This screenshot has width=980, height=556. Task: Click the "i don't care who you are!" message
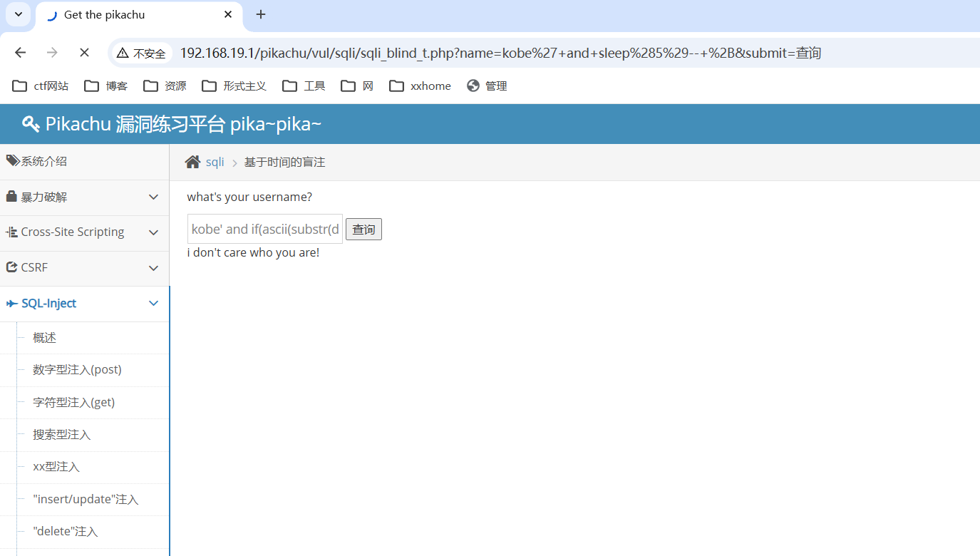[x=253, y=252]
